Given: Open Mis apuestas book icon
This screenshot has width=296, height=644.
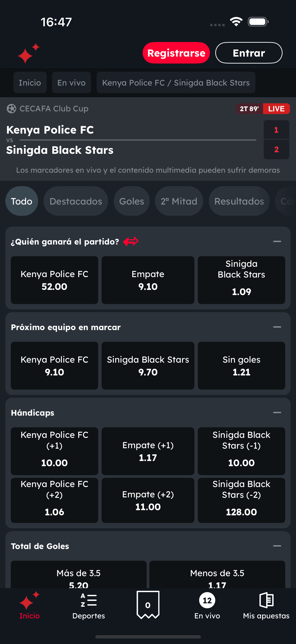Looking at the screenshot, I should point(266,600).
